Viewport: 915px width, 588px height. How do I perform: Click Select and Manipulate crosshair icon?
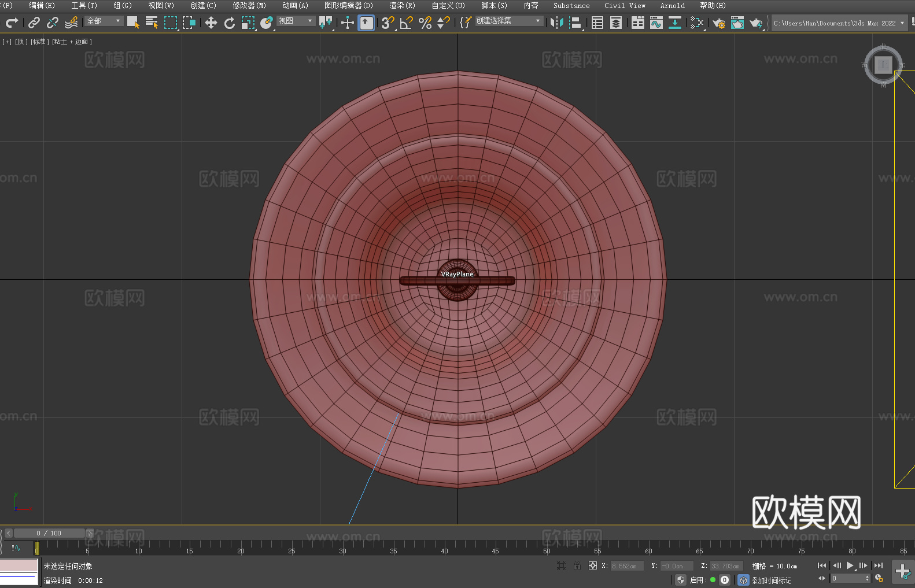(x=347, y=23)
